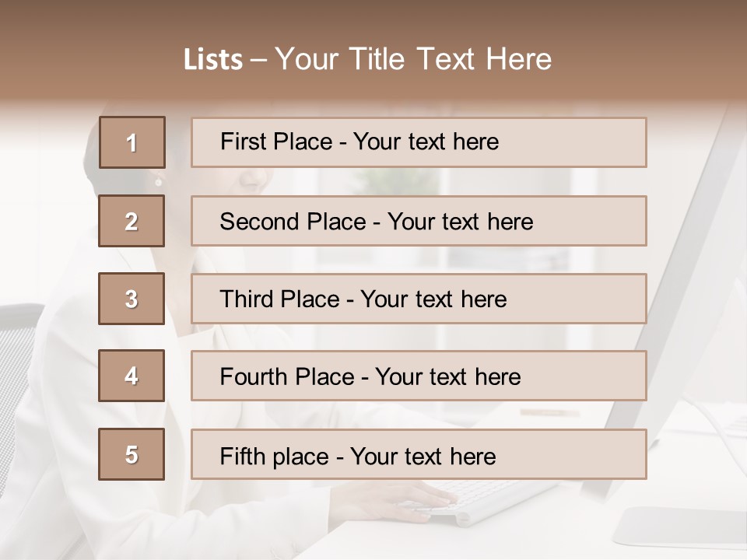Select the number 4 box
Viewport: 747px width, 560px height.
point(132,376)
